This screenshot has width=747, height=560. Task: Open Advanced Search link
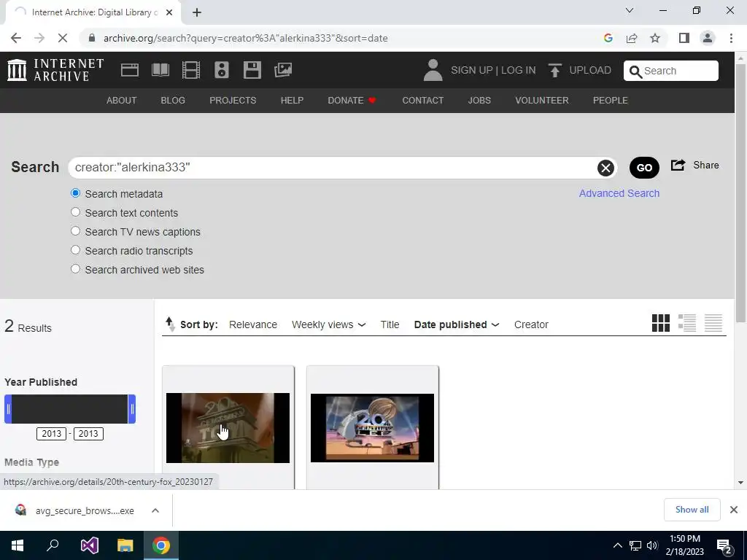pos(619,193)
